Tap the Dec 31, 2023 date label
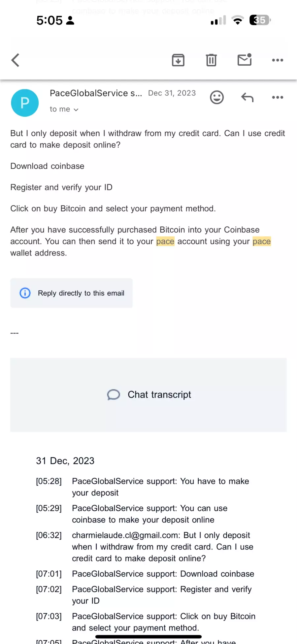This screenshot has width=297, height=644. [x=172, y=93]
